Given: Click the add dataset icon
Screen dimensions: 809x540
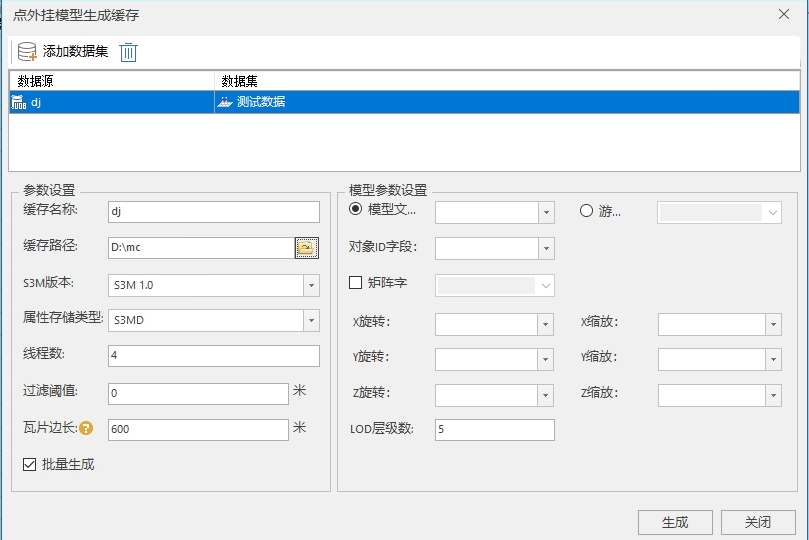Looking at the screenshot, I should pos(27,52).
